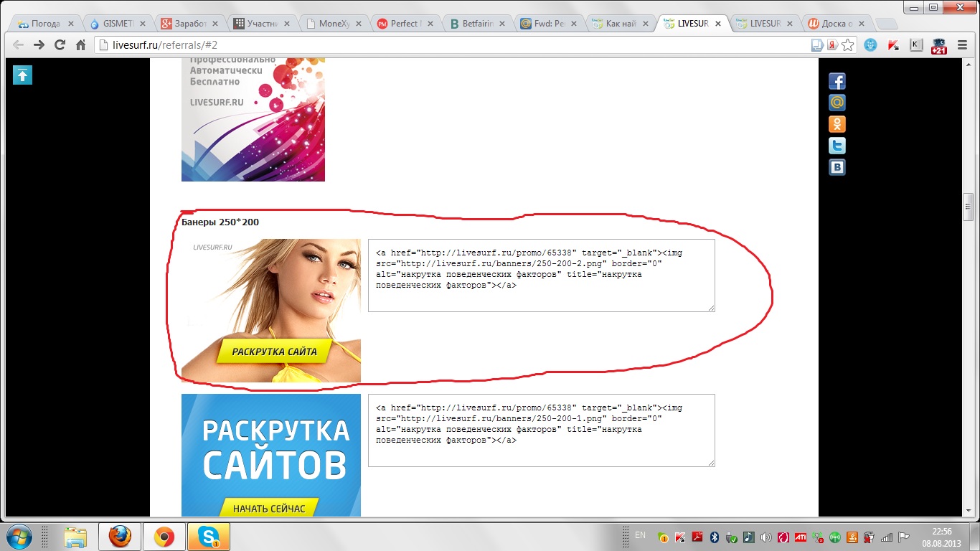Open the +21 weather extension icon
This screenshot has width=980, height=551.
(938, 45)
